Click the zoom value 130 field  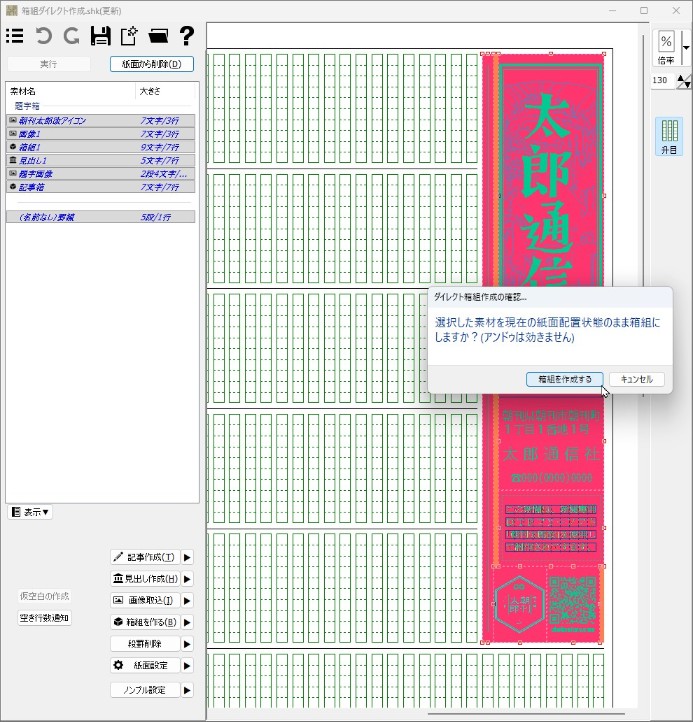click(661, 80)
